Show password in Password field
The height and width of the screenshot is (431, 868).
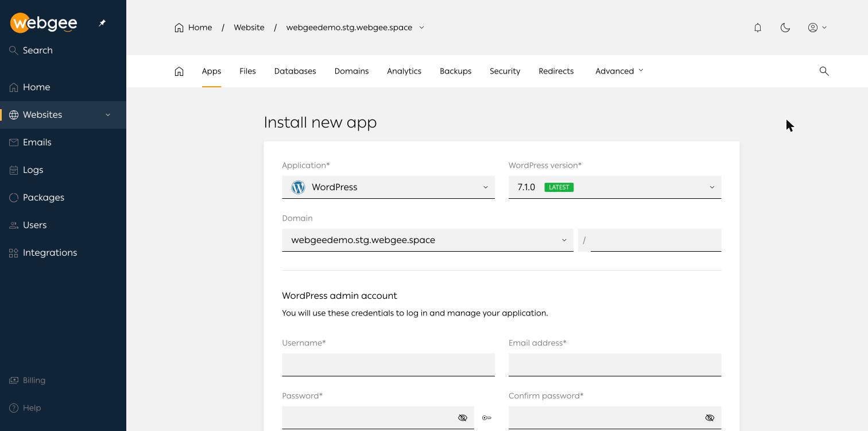click(463, 418)
